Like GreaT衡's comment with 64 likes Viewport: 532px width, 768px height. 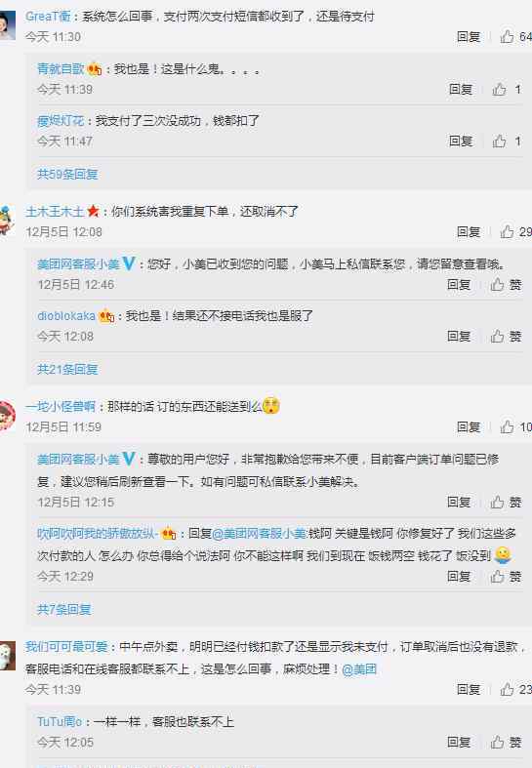click(515, 37)
